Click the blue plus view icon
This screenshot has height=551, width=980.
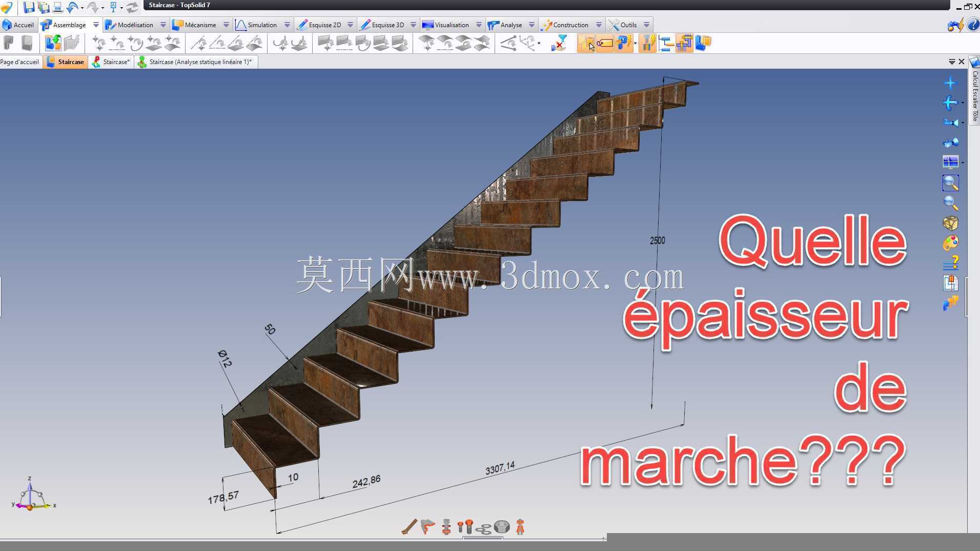point(950,83)
